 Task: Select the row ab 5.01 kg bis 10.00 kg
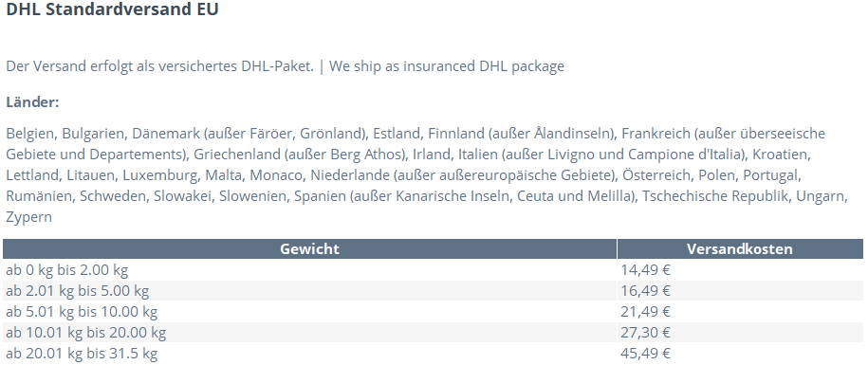coord(433,312)
